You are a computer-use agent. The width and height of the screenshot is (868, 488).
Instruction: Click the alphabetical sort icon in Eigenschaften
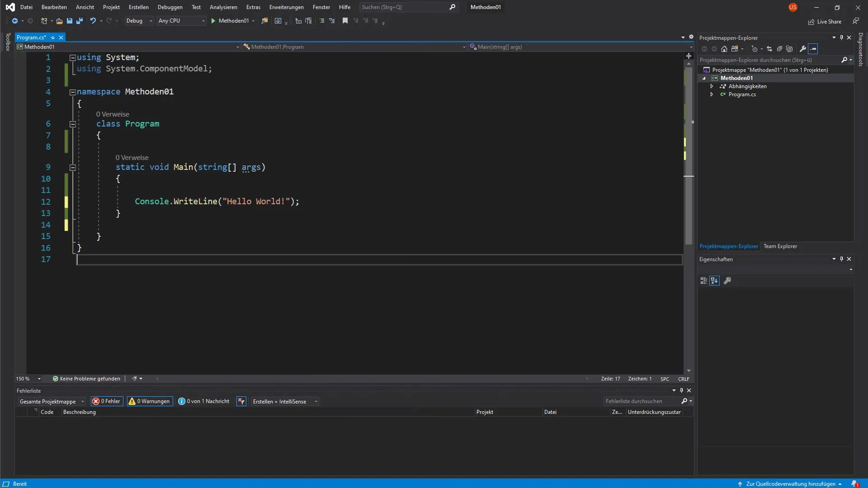click(714, 281)
